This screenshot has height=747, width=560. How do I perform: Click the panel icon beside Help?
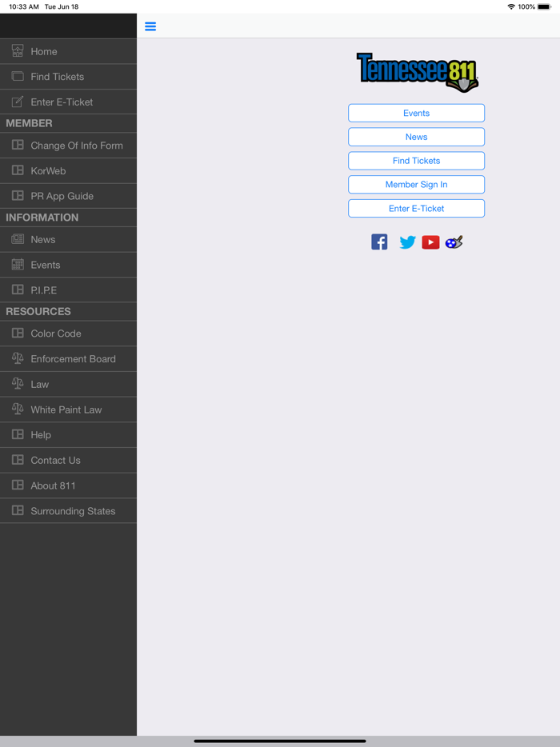18,434
